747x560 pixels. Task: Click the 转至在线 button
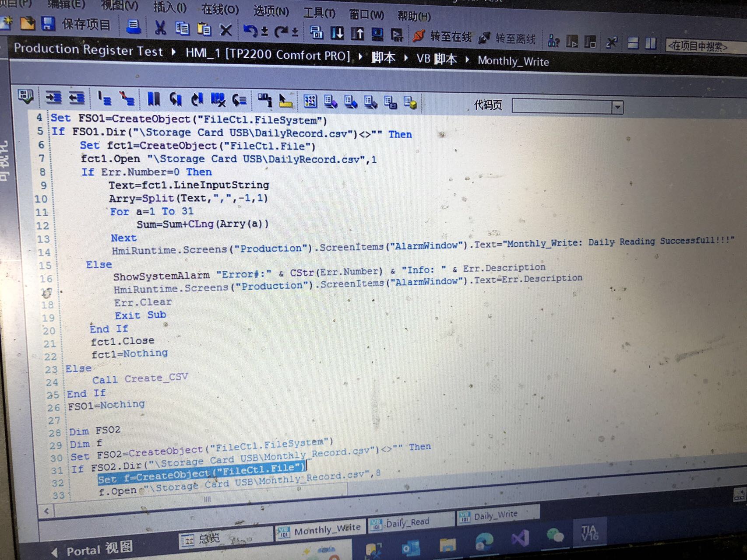442,36
